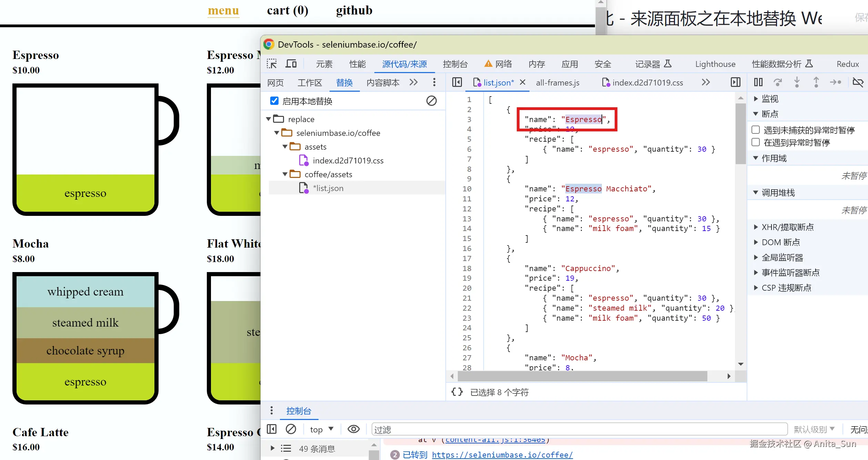Open the cart (0) page link
The image size is (868, 460).
(287, 10)
